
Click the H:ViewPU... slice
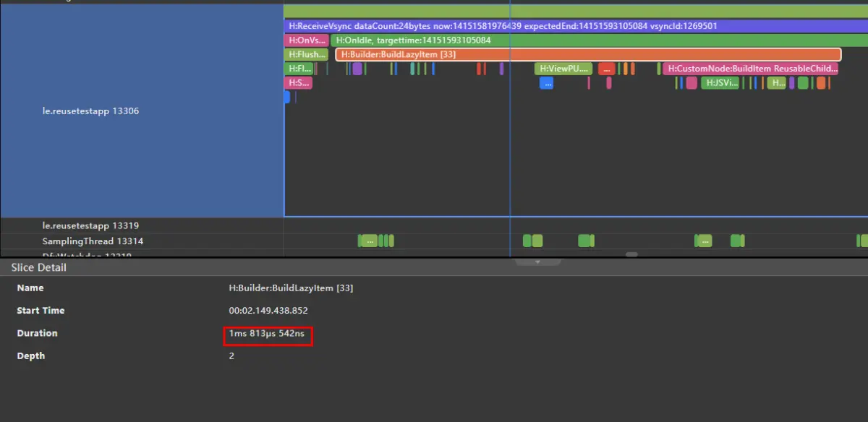(x=563, y=69)
